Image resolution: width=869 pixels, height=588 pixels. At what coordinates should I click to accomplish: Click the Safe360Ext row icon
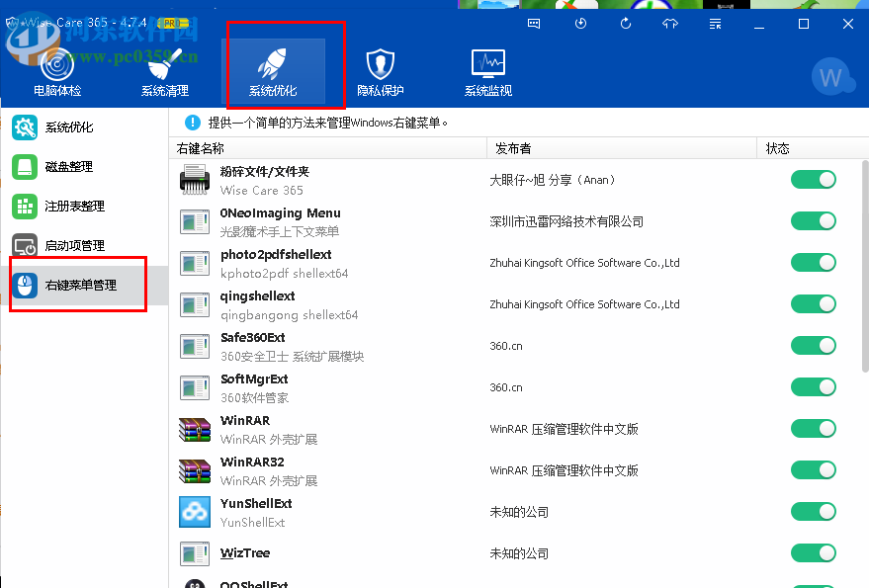pos(195,346)
